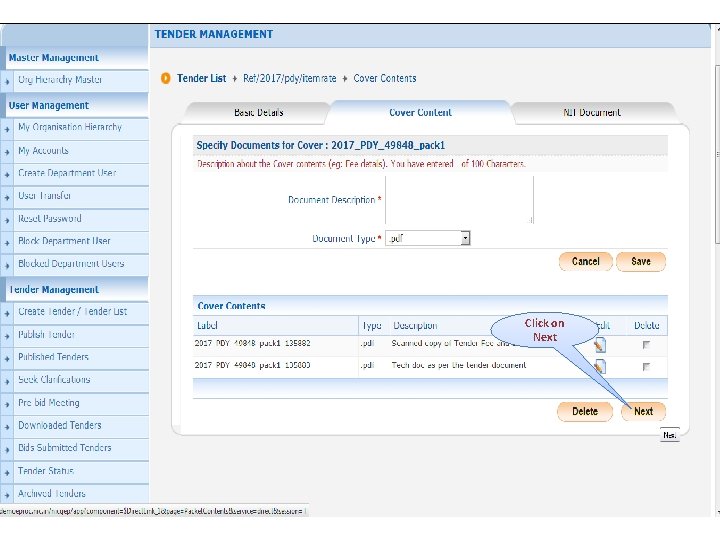Viewport: 720px width, 540px height.
Task: Click 'Tech doc as per the tender document' description
Action: coord(459,365)
